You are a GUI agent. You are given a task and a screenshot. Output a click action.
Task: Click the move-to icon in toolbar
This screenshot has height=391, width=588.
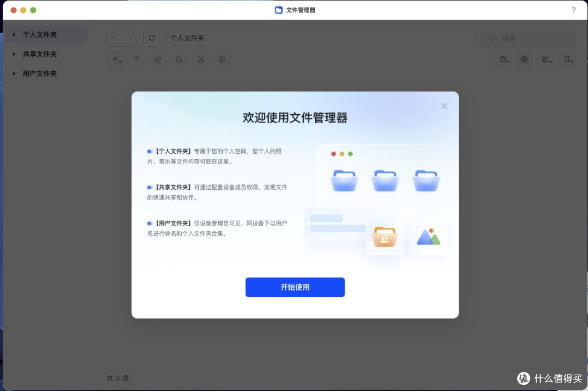(x=179, y=59)
